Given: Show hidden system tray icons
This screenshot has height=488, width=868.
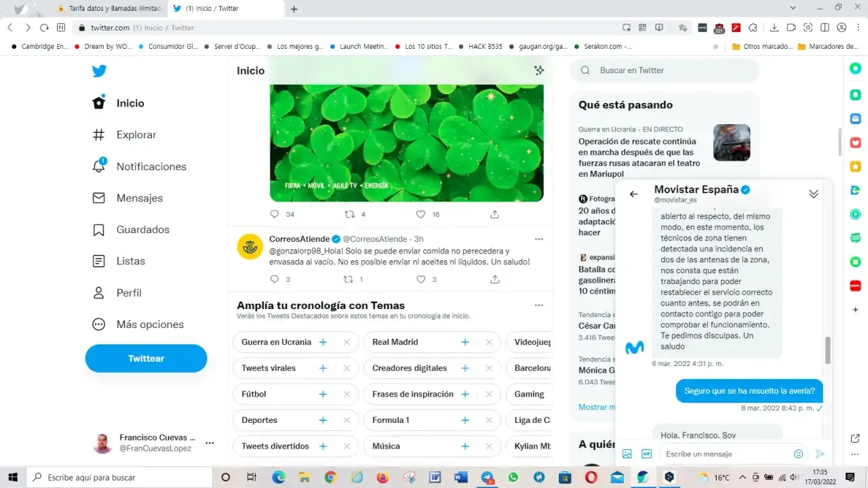Looking at the screenshot, I should (x=742, y=477).
